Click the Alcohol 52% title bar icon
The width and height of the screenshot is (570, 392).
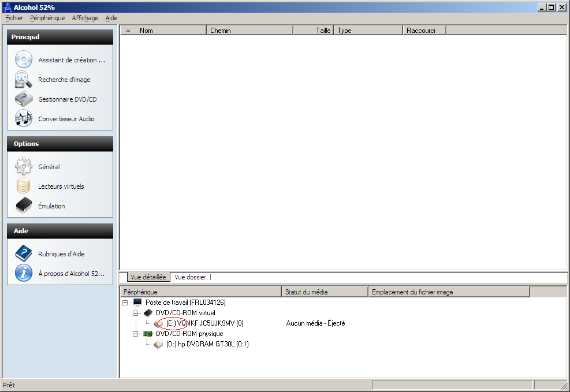8,8
